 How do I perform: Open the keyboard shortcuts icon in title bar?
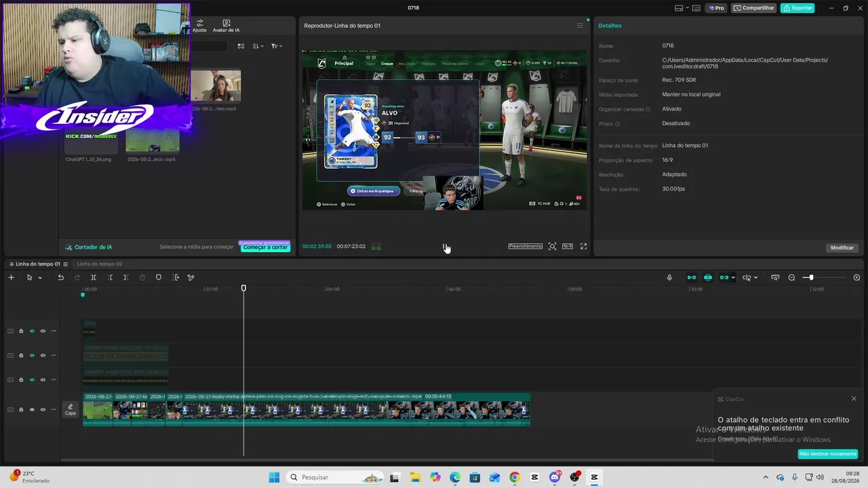click(696, 8)
